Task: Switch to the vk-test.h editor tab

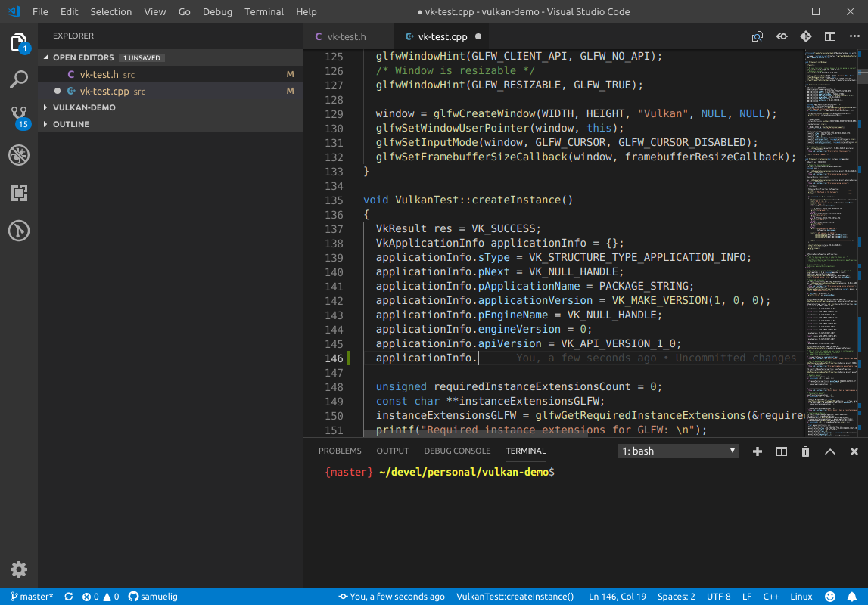Action: (x=348, y=36)
